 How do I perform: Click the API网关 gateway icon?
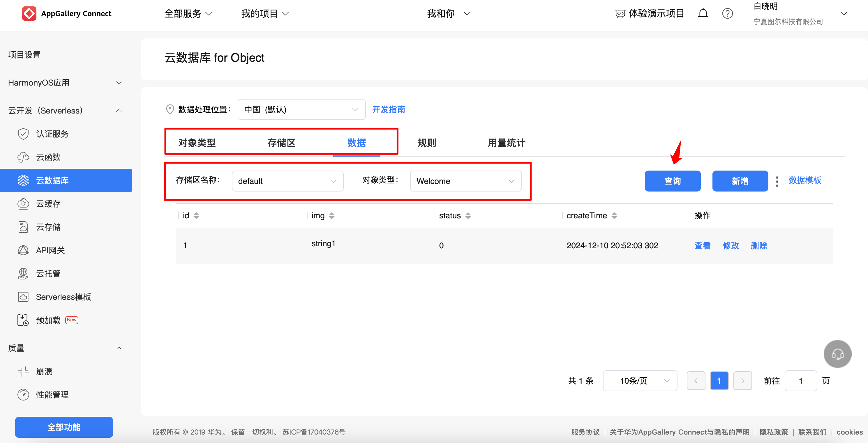23,250
